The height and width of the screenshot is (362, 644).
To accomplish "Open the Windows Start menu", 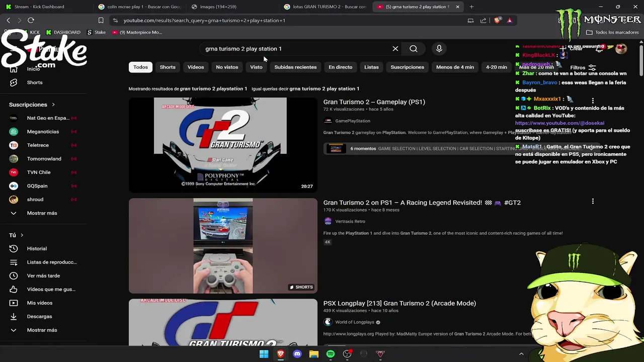I will [x=264, y=354].
